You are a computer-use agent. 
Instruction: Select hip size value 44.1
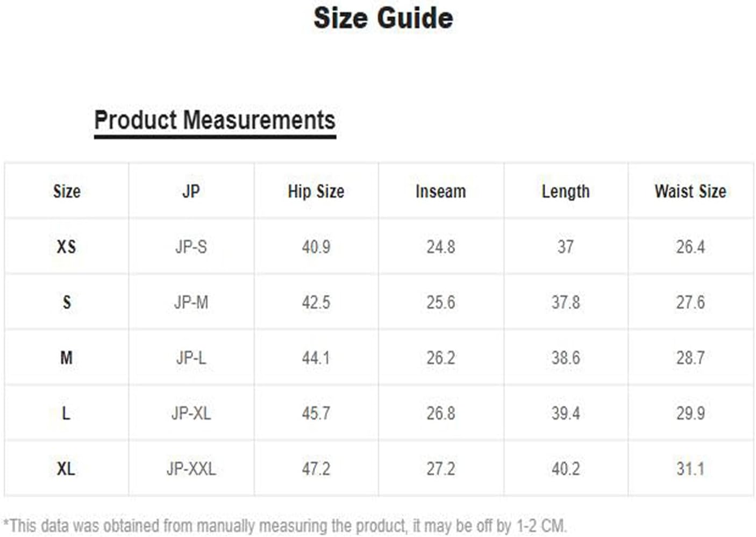point(316,358)
